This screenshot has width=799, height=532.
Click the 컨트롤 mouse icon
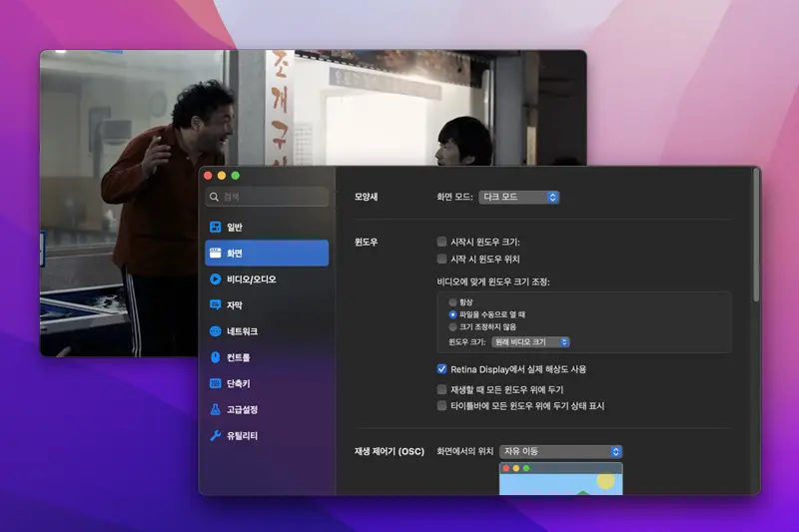(x=215, y=357)
